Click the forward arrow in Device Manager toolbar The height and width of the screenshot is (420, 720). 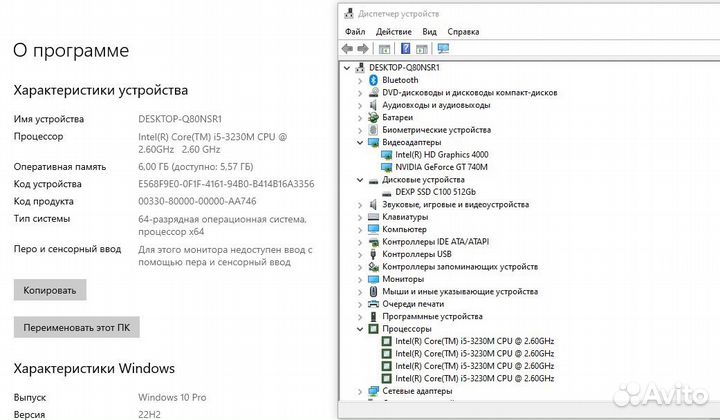tap(363, 49)
